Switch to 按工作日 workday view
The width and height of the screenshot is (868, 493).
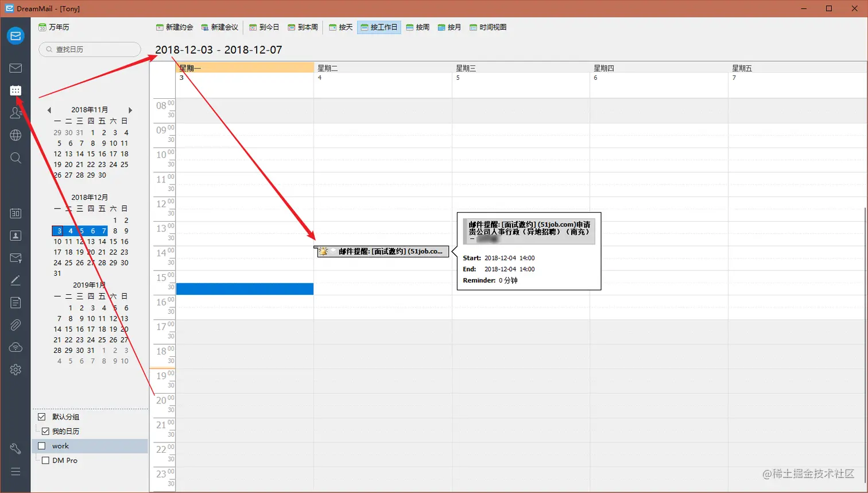pyautogui.click(x=379, y=27)
